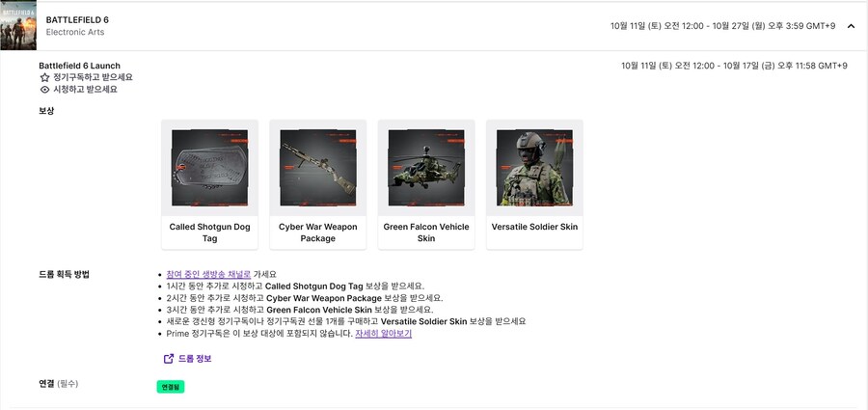Click the Versatile Soldier Skin label
This screenshot has width=868, height=410.
pos(534,227)
